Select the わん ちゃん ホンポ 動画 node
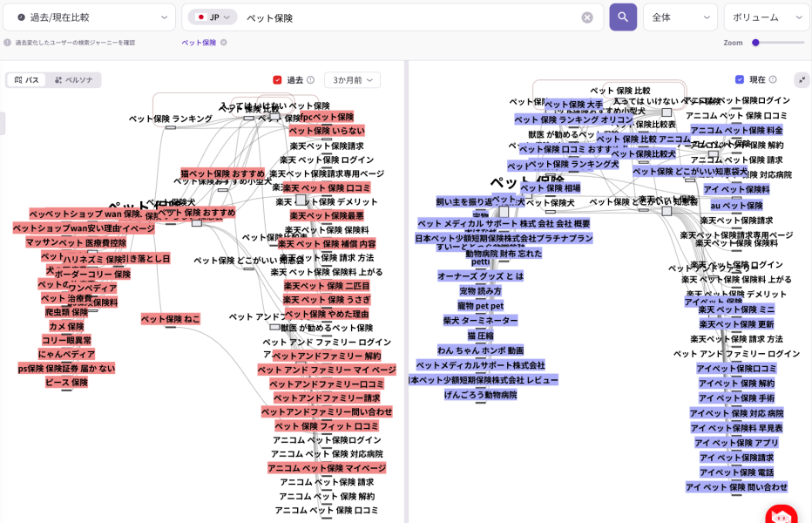 [480, 350]
